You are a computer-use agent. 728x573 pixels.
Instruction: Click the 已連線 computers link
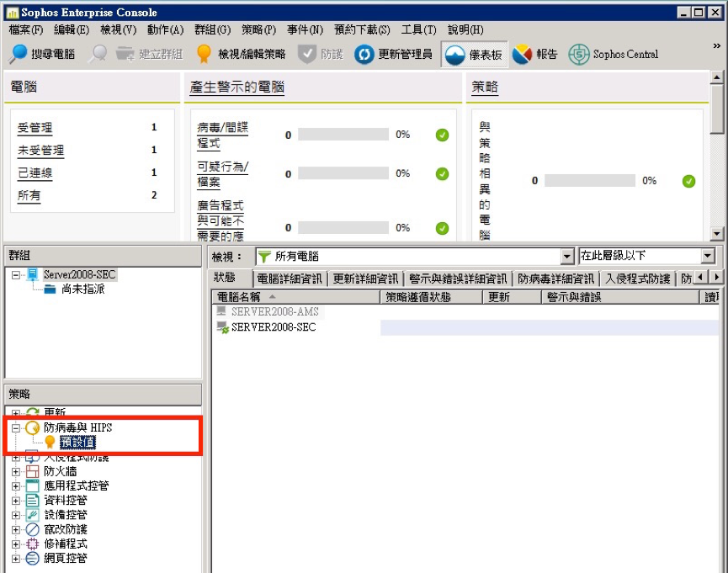(x=35, y=173)
